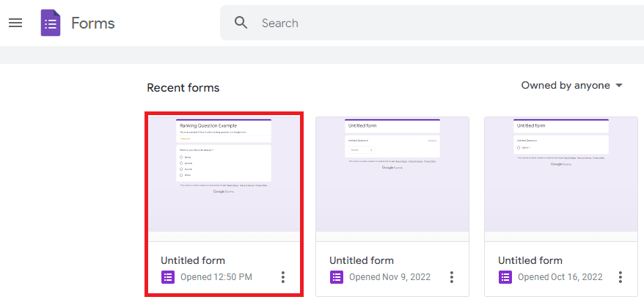Click the Untitled form title above Opened Oct 16, 2022
The width and height of the screenshot is (644, 305).
(x=530, y=260)
